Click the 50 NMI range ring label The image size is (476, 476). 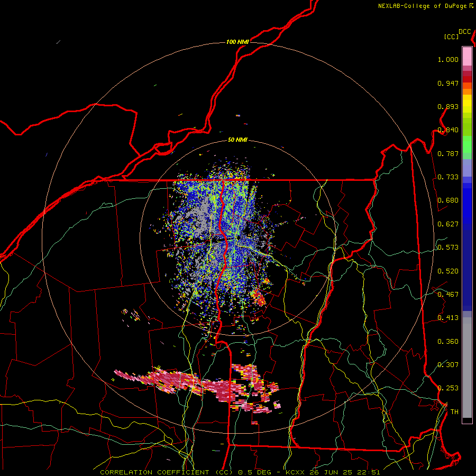[237, 140]
